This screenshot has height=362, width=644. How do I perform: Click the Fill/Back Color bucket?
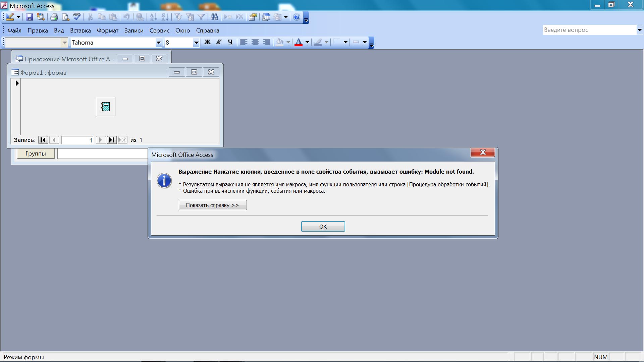(280, 42)
